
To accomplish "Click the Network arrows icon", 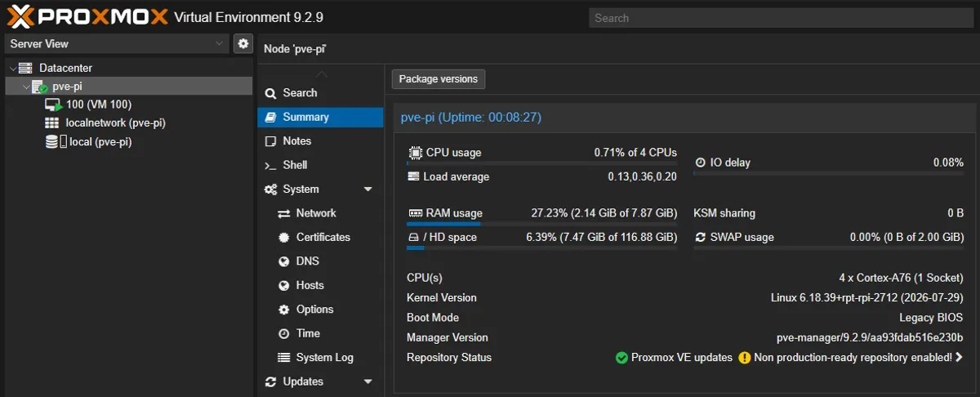I will 284,213.
